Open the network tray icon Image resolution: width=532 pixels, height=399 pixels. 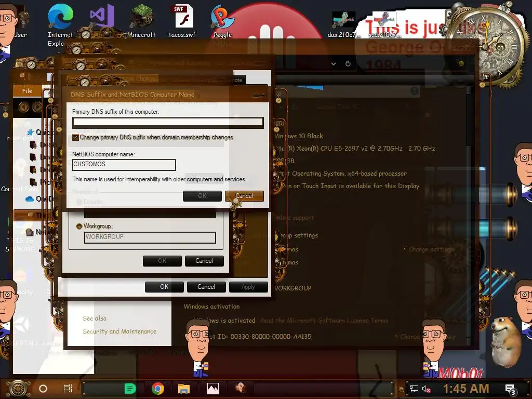tap(414, 389)
